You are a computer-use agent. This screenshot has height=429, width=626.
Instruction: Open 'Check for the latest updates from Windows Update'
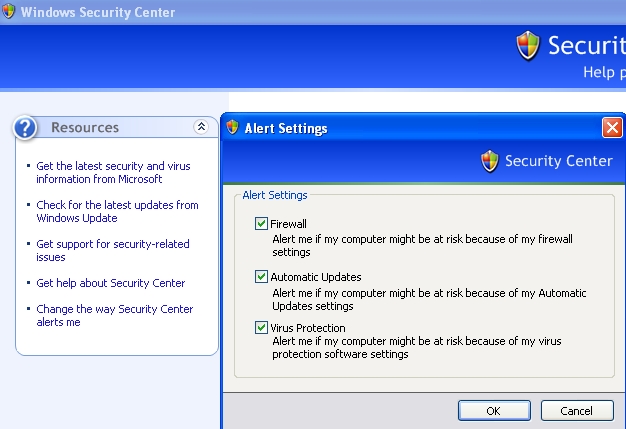pyautogui.click(x=117, y=212)
